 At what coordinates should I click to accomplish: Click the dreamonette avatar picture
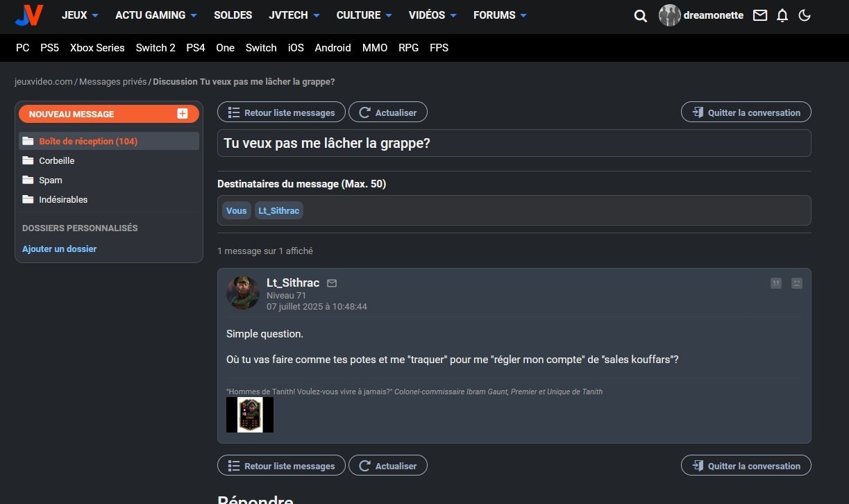669,15
